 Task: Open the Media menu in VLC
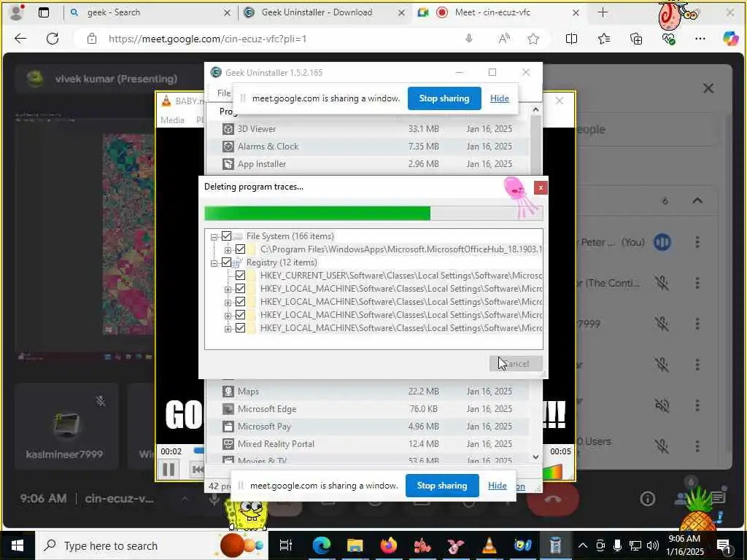coord(172,120)
